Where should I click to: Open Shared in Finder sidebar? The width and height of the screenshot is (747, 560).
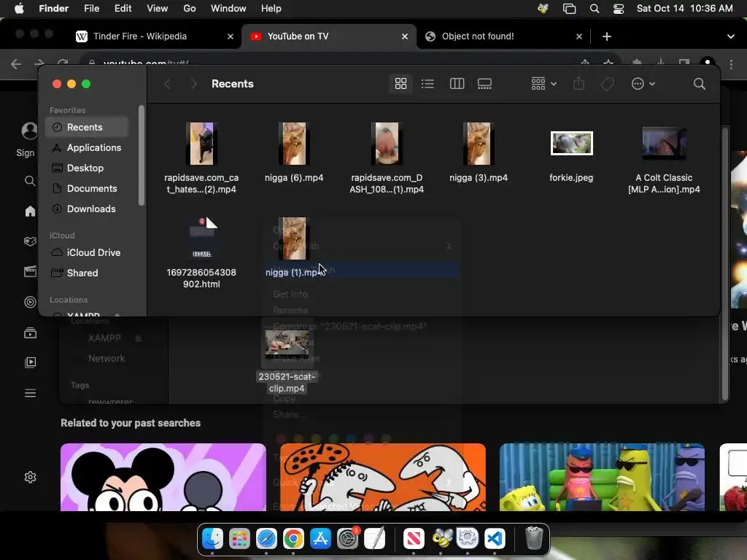click(88, 273)
